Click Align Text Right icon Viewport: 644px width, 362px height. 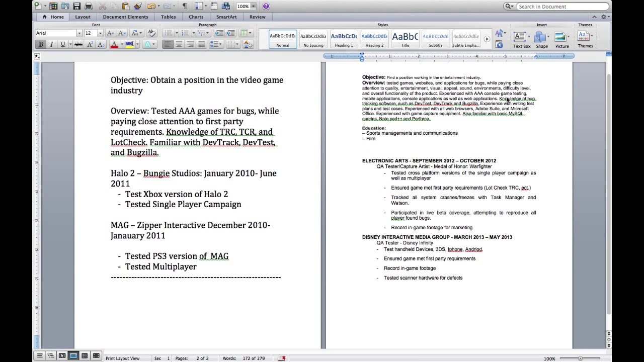click(190, 44)
